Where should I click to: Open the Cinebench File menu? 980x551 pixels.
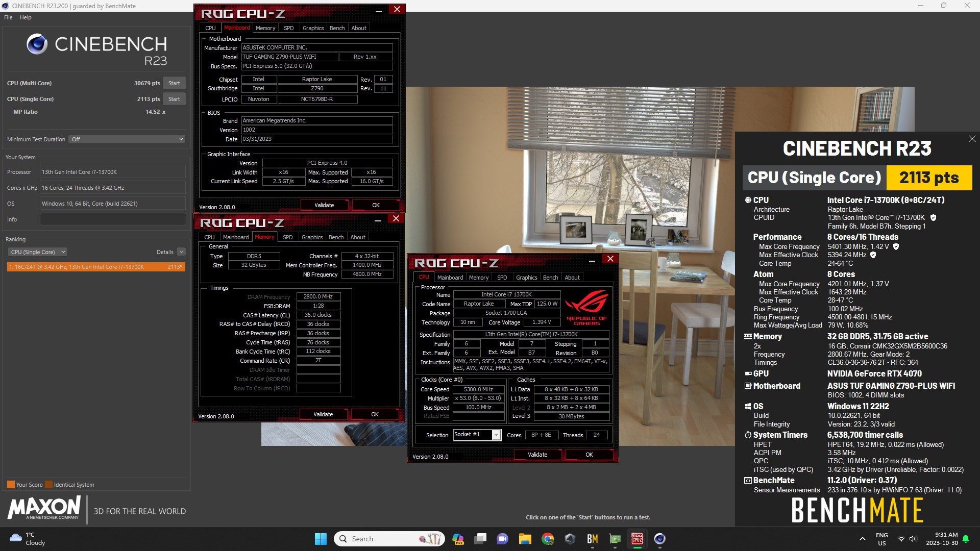click(8, 17)
